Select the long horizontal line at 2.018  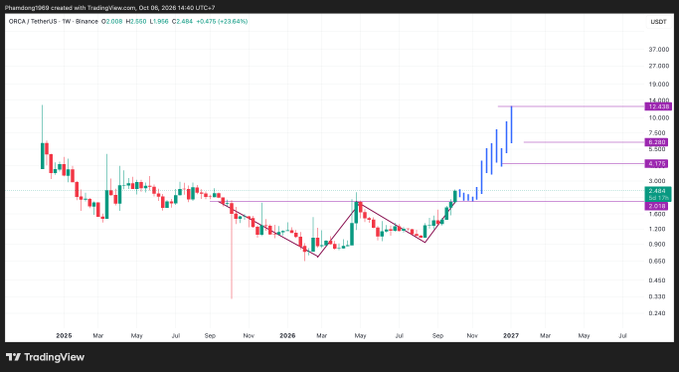[427, 201]
